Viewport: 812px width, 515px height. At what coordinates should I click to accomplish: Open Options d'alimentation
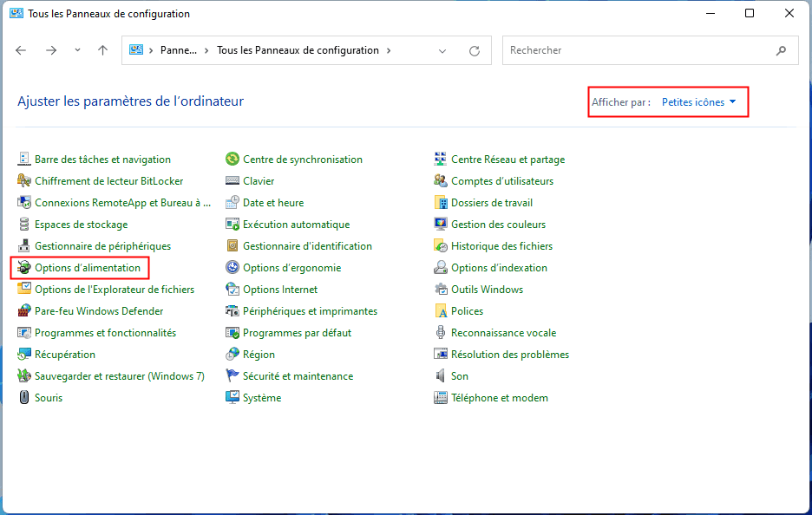pyautogui.click(x=87, y=268)
